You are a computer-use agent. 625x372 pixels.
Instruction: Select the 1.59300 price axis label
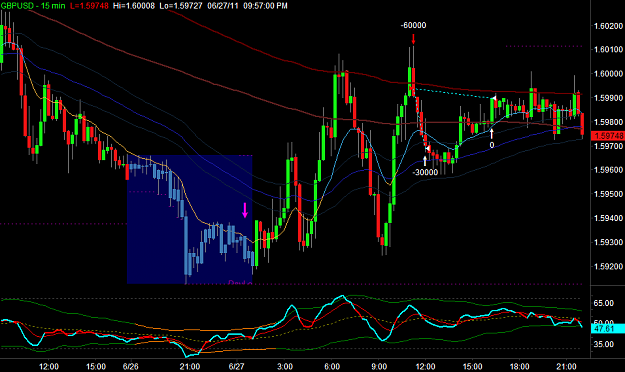point(608,242)
